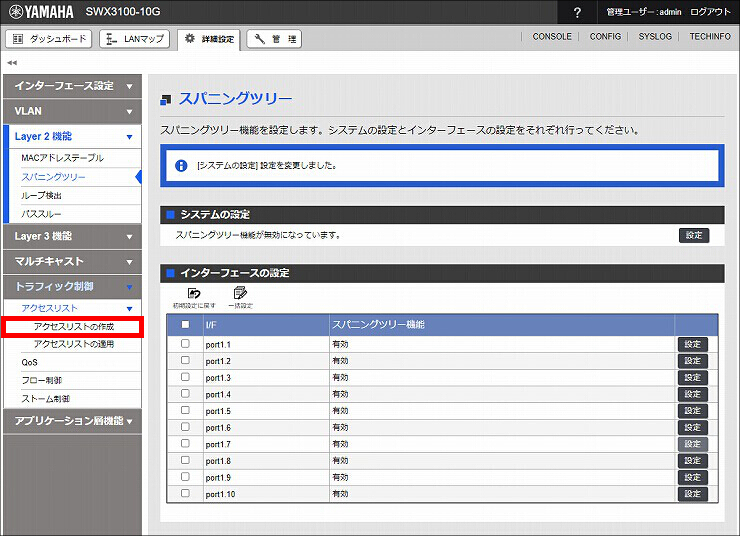Open ループ検出 menu item

click(x=75, y=195)
